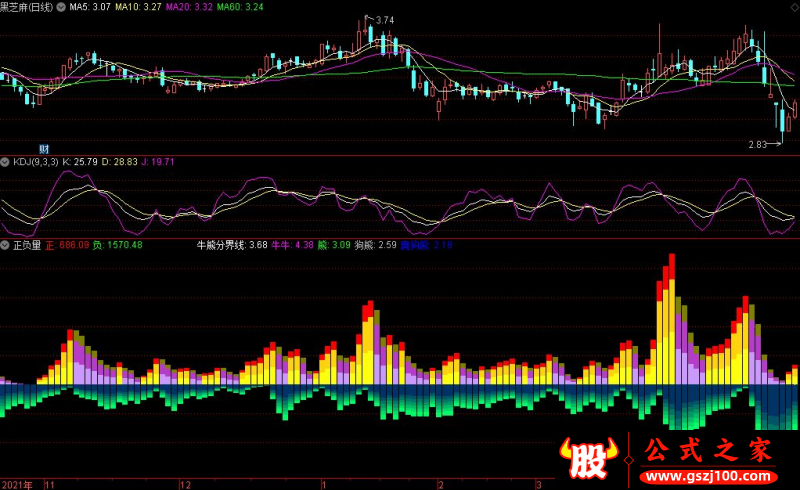Click the blue 财 finance marker icon
This screenshot has width=800, height=490.
click(x=44, y=149)
